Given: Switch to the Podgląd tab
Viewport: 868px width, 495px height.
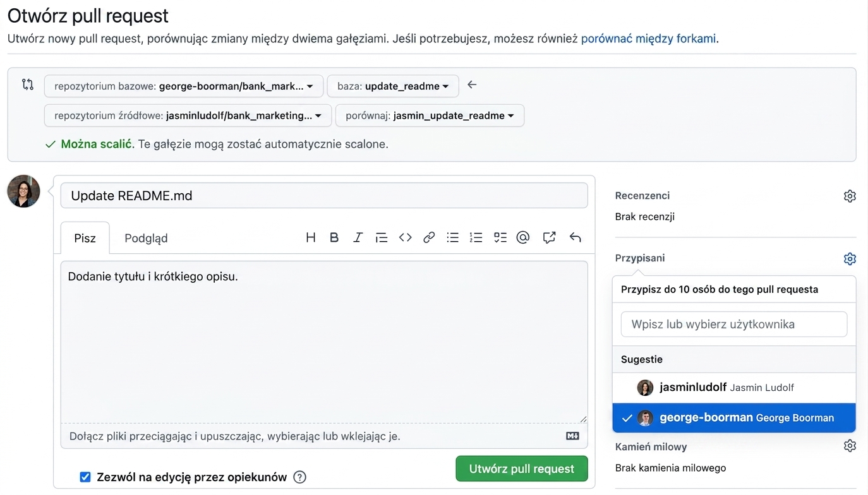Looking at the screenshot, I should [x=146, y=238].
